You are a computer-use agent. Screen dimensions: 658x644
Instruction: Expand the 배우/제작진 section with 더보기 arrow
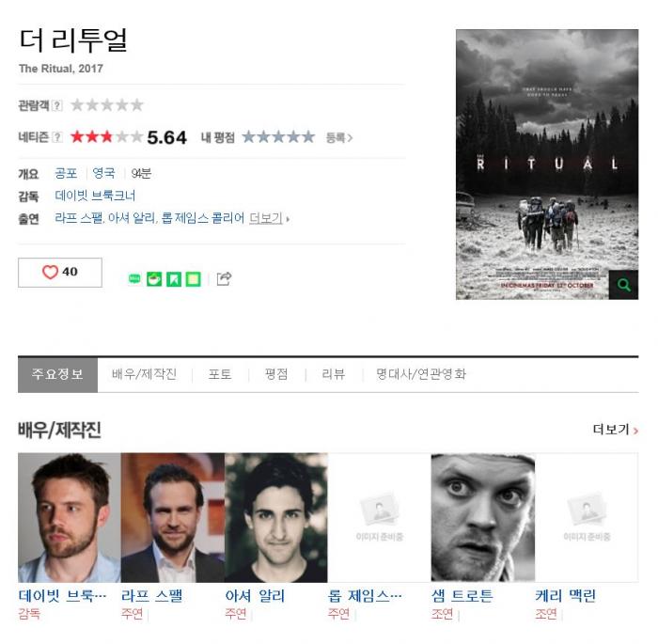point(615,430)
